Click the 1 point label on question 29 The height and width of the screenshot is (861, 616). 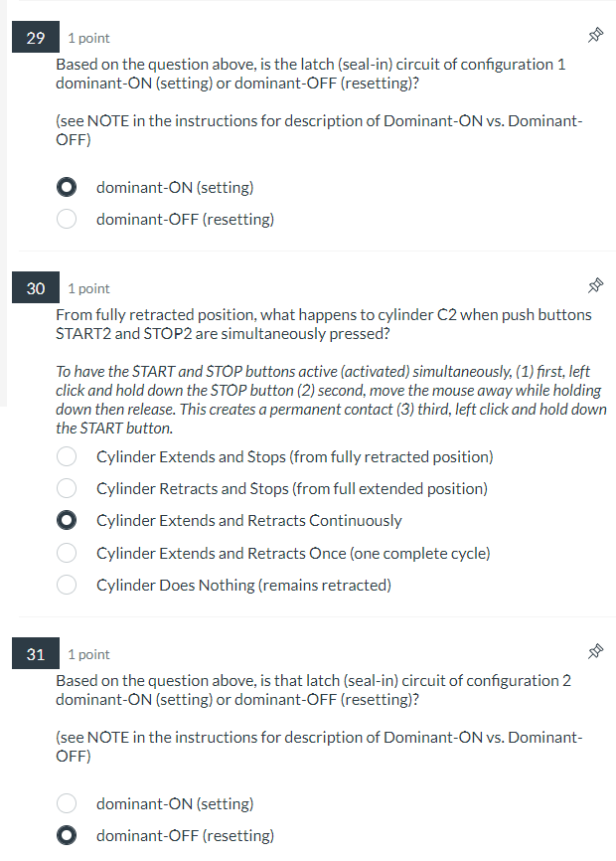(88, 37)
